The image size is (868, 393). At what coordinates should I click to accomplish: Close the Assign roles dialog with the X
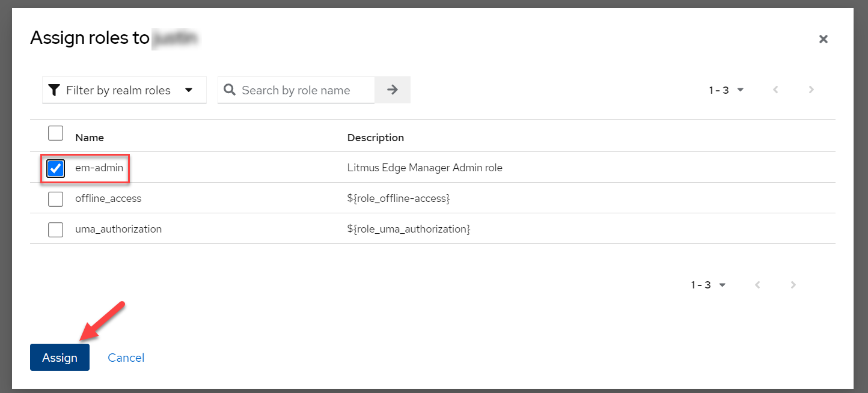824,39
